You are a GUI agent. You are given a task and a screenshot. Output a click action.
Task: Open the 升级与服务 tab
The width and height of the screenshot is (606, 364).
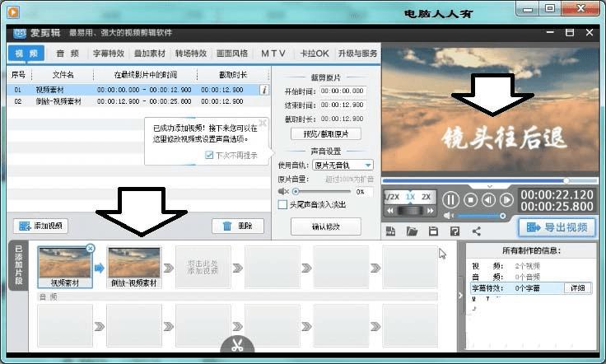point(357,54)
